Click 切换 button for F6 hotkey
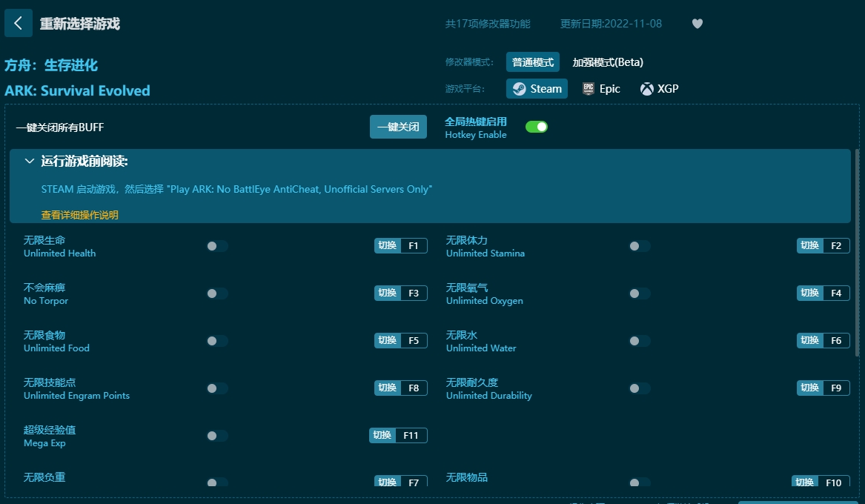 (x=810, y=340)
